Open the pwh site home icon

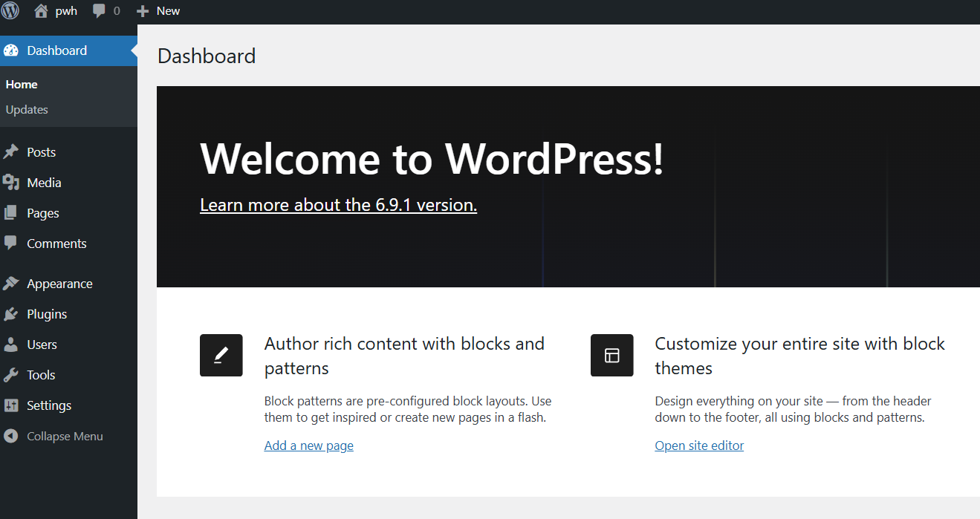point(41,11)
